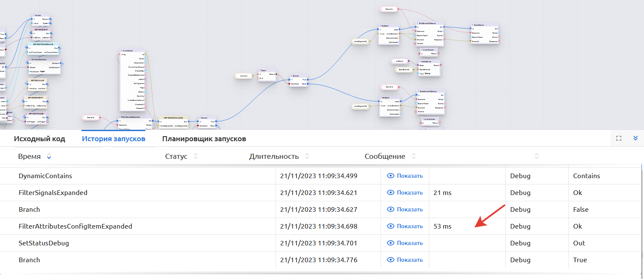Open the Исходный код tab
This screenshot has height=279, width=644.
pyautogui.click(x=39, y=139)
